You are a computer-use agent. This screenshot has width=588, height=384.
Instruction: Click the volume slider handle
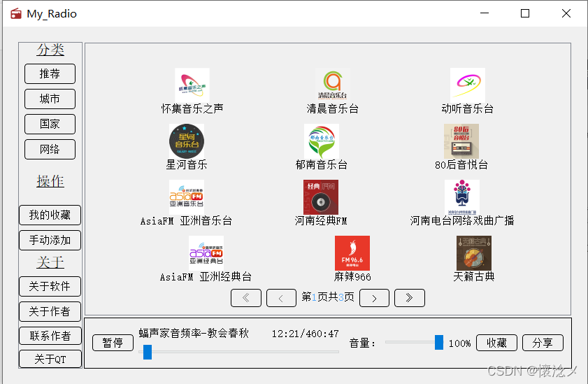(x=439, y=342)
